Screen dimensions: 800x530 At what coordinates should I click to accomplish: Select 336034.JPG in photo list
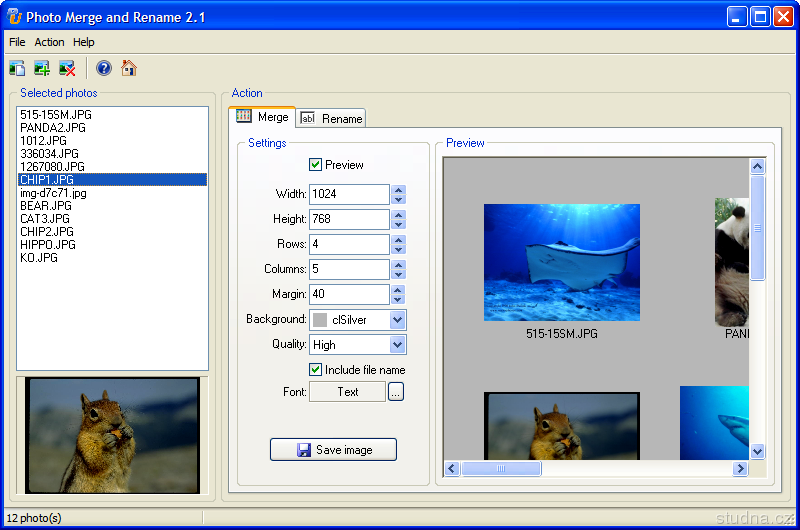pos(112,154)
